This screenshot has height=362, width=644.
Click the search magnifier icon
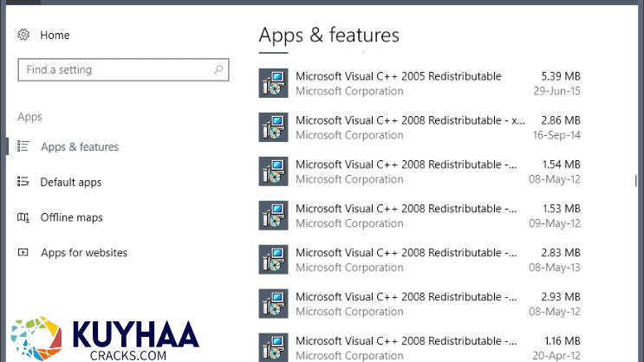pos(218,70)
